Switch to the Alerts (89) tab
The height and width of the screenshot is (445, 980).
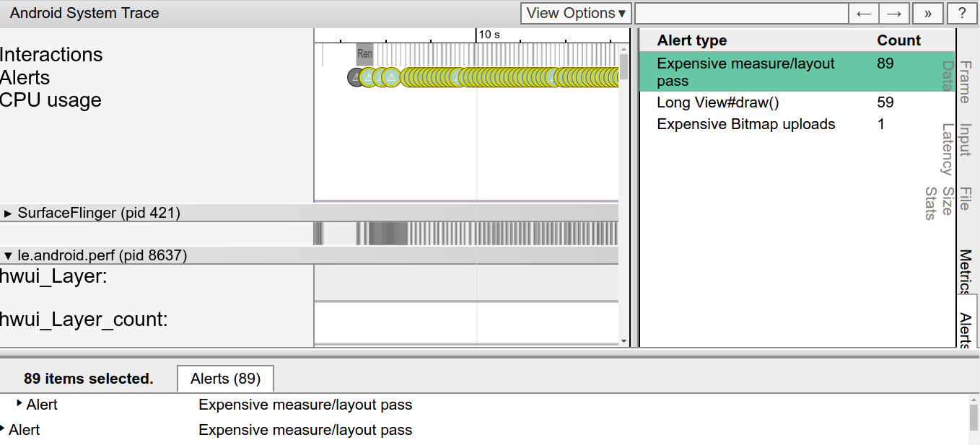225,379
